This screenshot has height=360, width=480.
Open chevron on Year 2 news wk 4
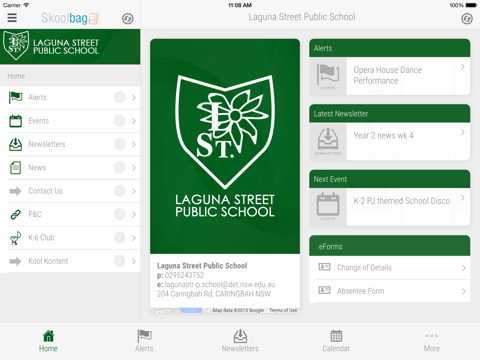[463, 132]
